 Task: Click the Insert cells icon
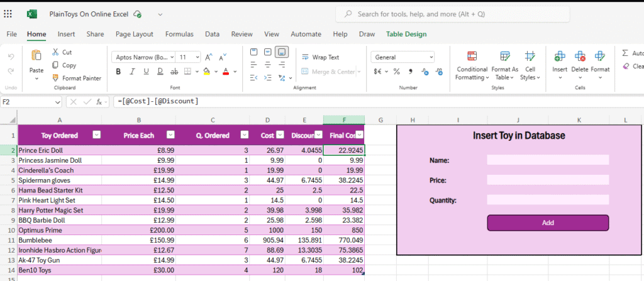[559, 57]
